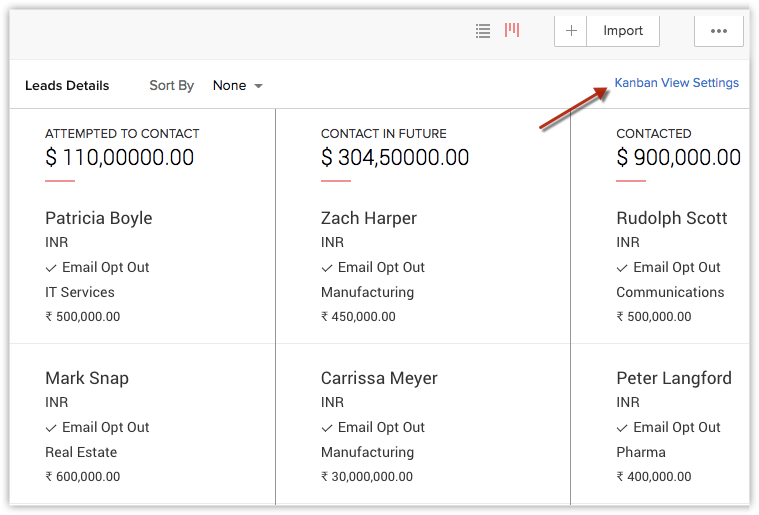Click the plus icon to add lead
The width and height of the screenshot is (759, 515).
571,31
